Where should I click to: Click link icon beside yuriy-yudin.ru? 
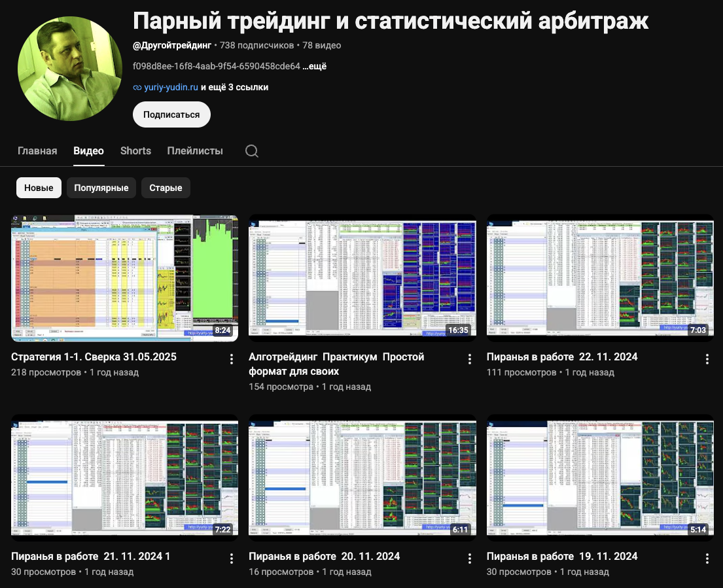coord(137,87)
